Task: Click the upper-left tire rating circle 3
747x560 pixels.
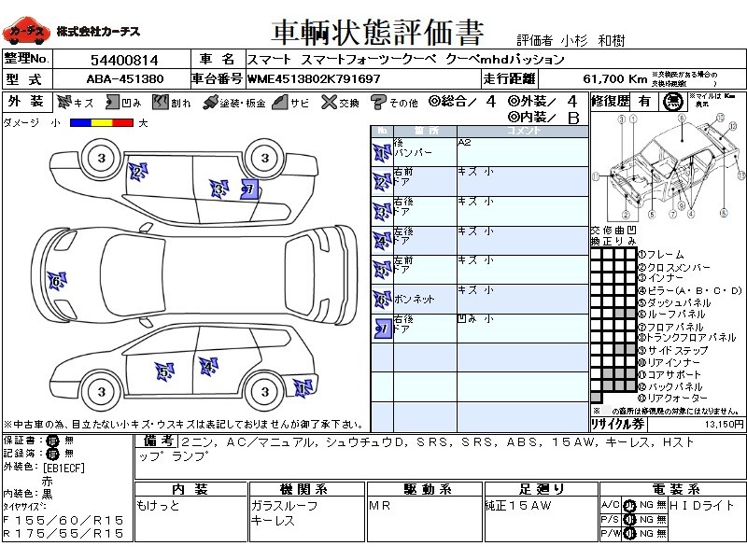Action: pos(102,158)
